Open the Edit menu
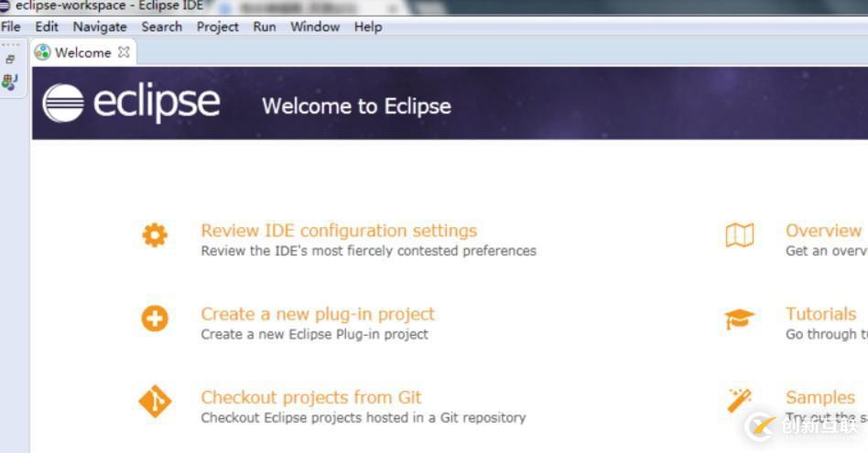 click(x=47, y=27)
